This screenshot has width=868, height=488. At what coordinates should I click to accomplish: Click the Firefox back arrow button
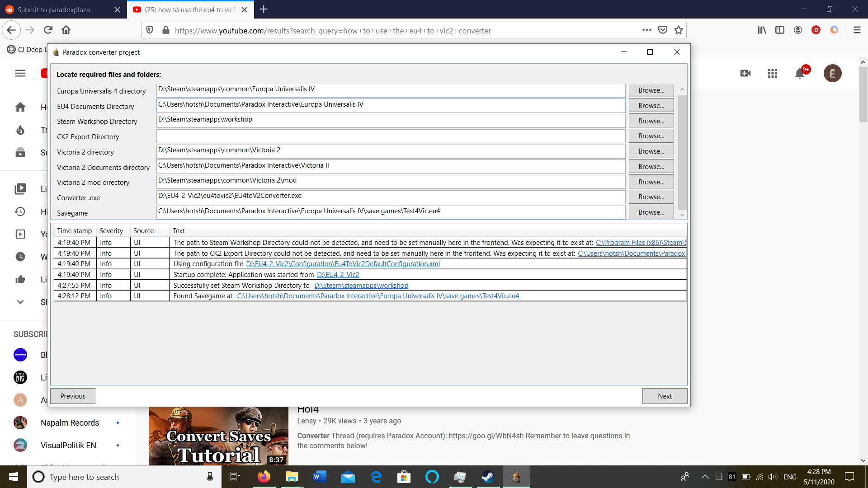pos(11,30)
